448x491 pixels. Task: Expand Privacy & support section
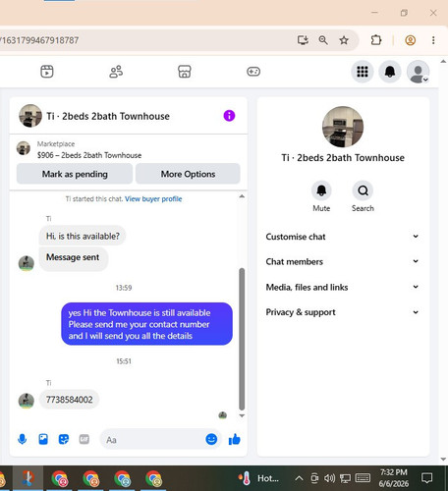(x=343, y=312)
